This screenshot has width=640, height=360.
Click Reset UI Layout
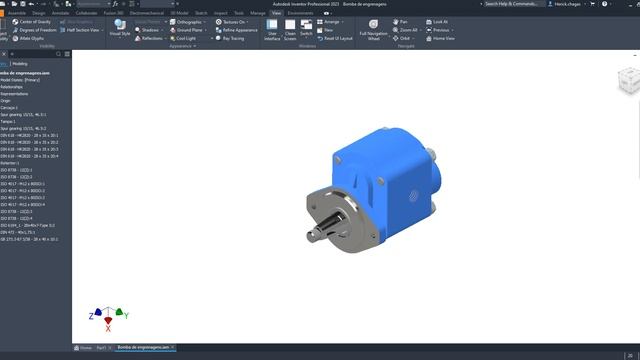(335, 38)
